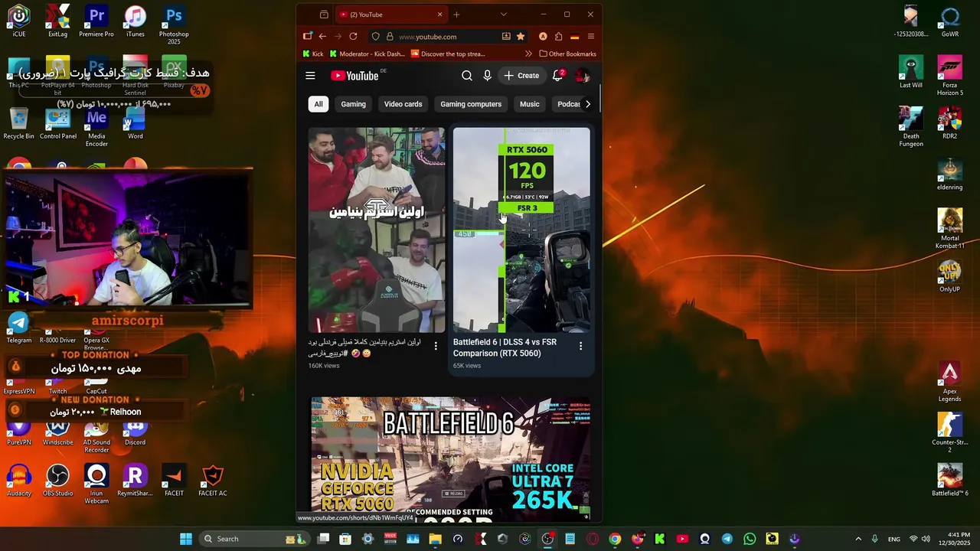This screenshot has width=980, height=551.
Task: Open the YouTube guide hamburger menu
Action: 310,76
